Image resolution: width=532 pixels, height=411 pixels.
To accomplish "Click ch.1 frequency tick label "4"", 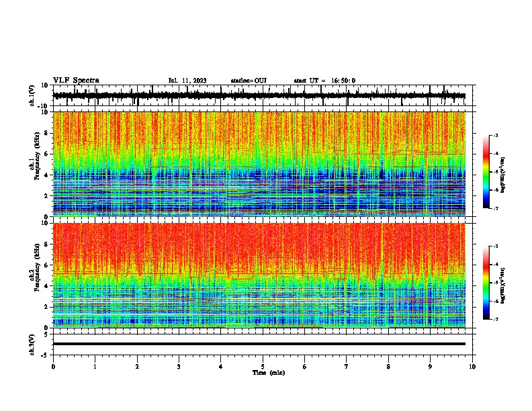I will 46,175.
